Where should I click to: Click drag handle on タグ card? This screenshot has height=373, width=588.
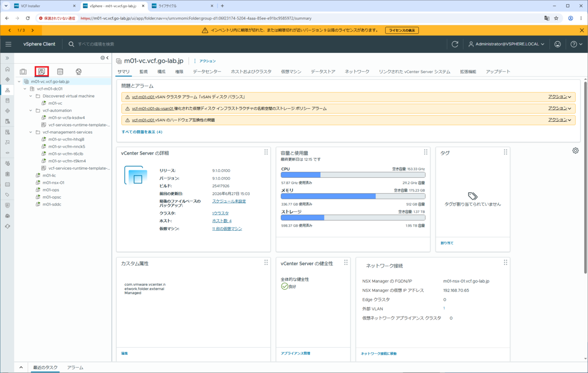pos(505,152)
